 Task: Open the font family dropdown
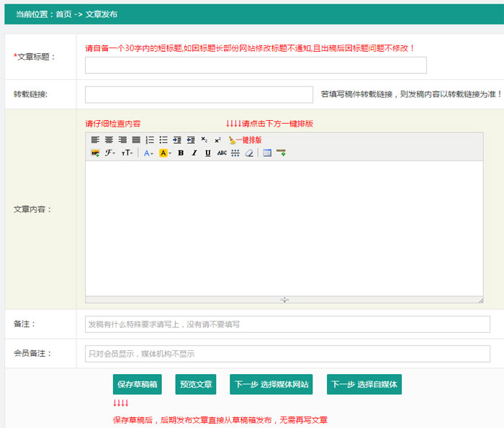point(110,153)
